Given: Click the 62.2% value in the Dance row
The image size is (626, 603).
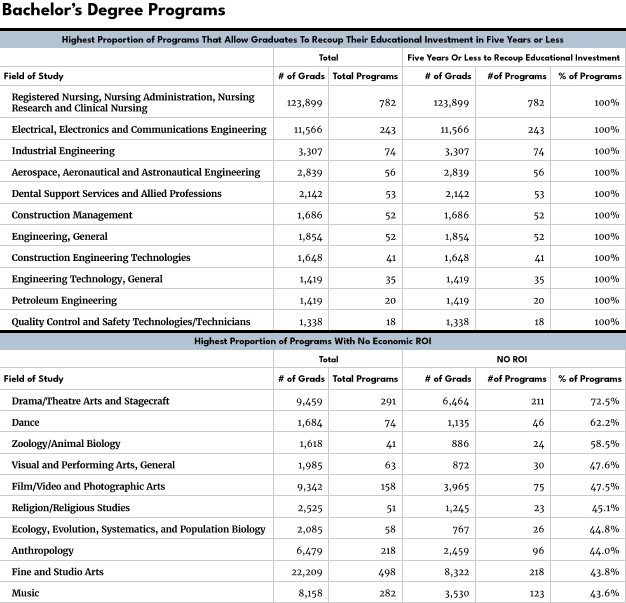Looking at the screenshot, I should [604, 422].
